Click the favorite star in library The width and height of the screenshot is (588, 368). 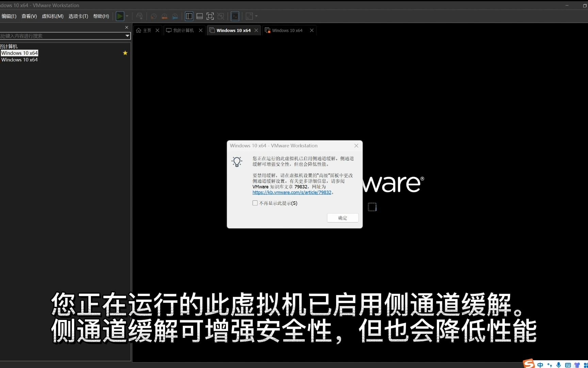[125, 53]
